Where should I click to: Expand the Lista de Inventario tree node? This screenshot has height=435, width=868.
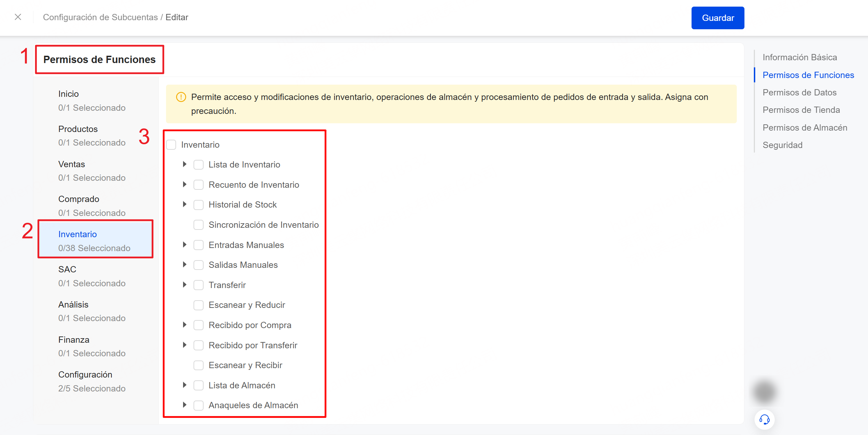(185, 164)
